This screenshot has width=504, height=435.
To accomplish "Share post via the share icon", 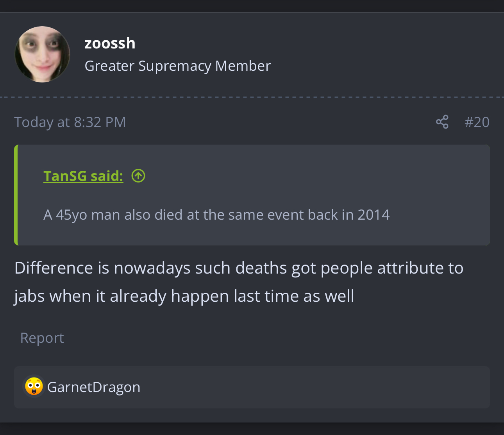I will tap(442, 122).
